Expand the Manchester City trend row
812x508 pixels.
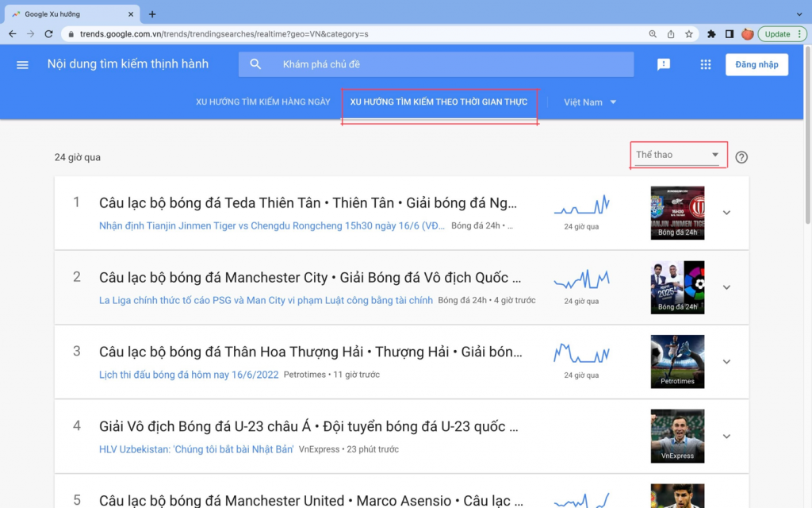click(x=726, y=287)
